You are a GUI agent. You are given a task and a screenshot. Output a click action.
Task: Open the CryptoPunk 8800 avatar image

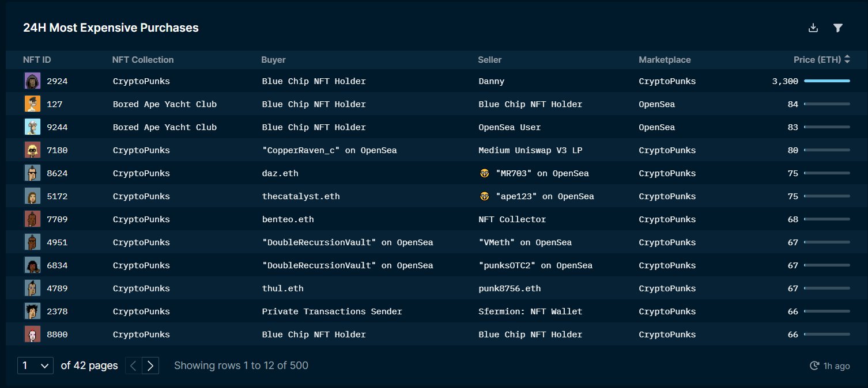[32, 334]
